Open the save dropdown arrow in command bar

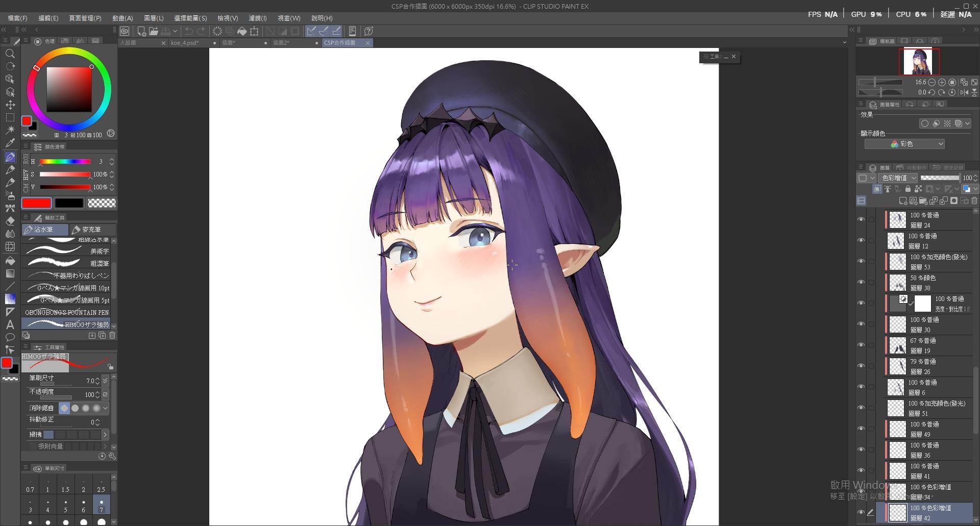[175, 31]
